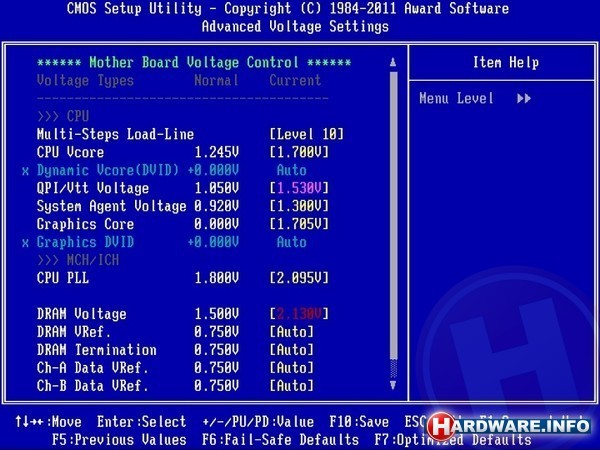Click the scrollbar up arrow
This screenshot has width=600, height=450.
(392, 63)
